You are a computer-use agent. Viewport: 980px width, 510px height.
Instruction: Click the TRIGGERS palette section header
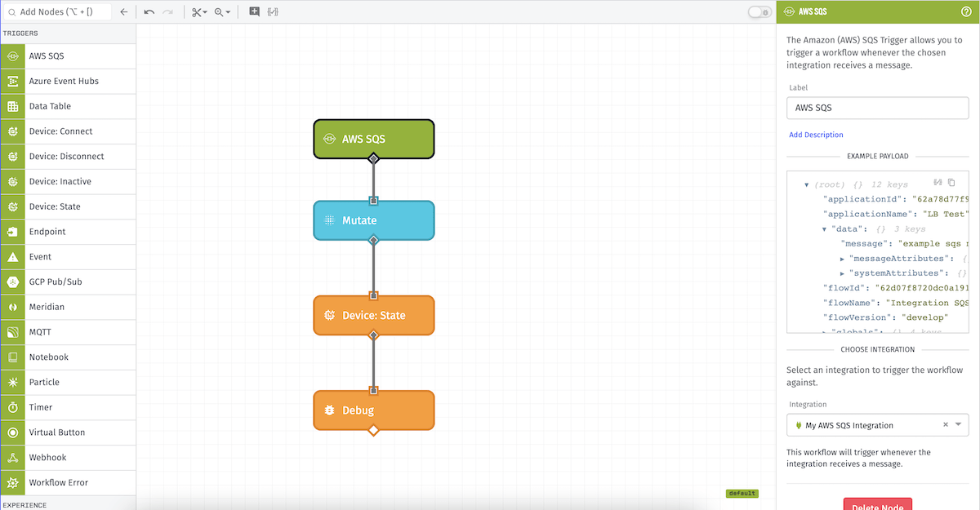click(68, 33)
